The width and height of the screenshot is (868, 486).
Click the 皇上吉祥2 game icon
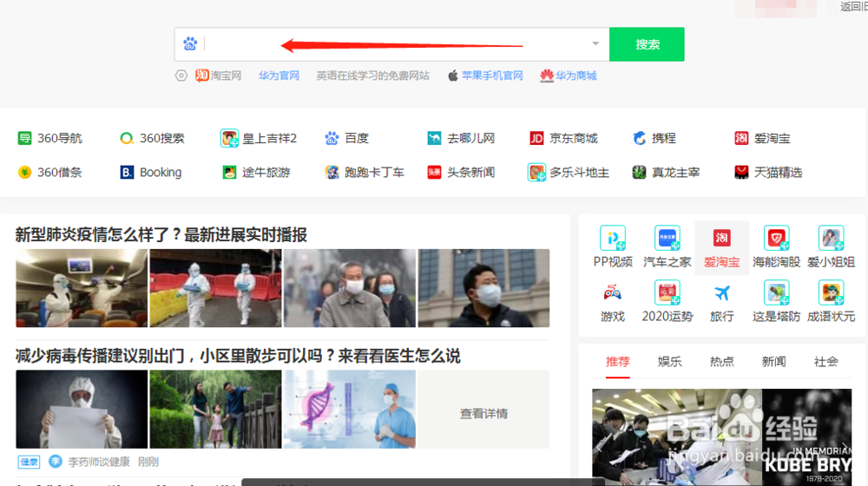229,138
